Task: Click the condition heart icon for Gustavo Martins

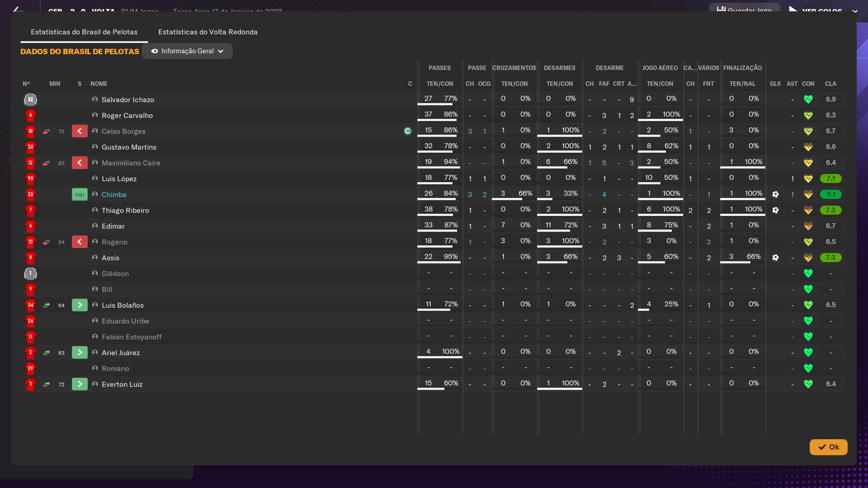Action: [808, 147]
